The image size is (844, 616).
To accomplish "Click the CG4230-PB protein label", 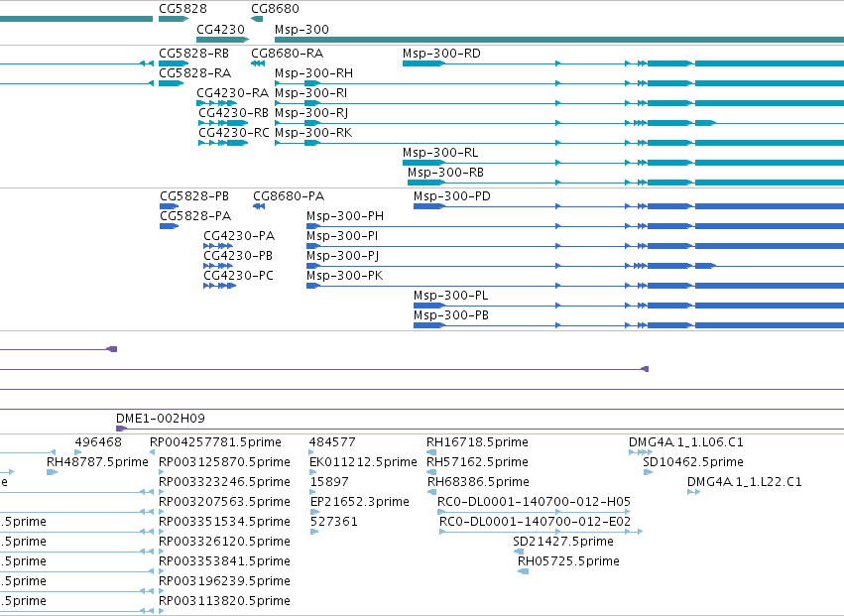I will coord(238,256).
